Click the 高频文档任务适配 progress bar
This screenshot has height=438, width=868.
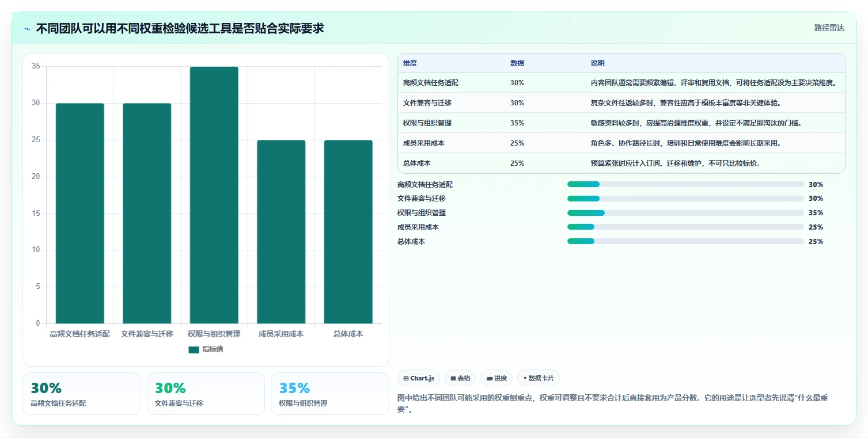685,184
